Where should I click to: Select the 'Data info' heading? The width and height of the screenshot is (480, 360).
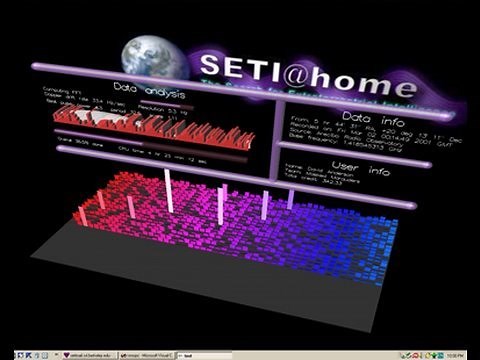(373, 119)
